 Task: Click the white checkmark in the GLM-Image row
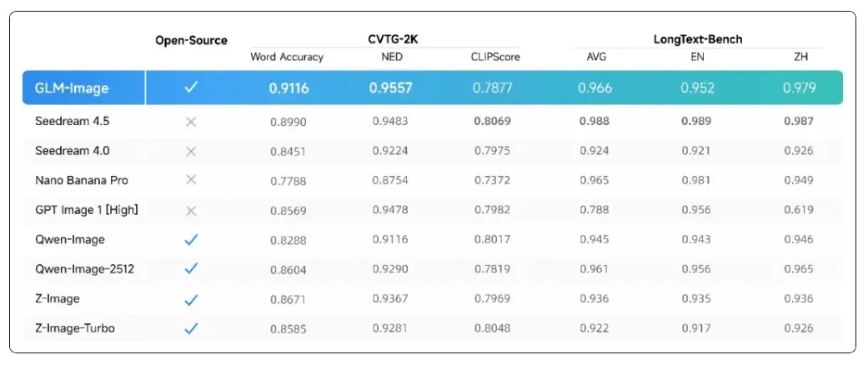pyautogui.click(x=191, y=87)
